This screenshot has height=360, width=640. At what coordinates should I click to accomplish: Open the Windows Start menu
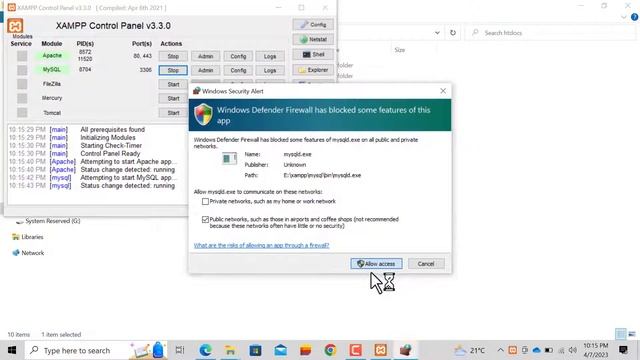pos(11,350)
